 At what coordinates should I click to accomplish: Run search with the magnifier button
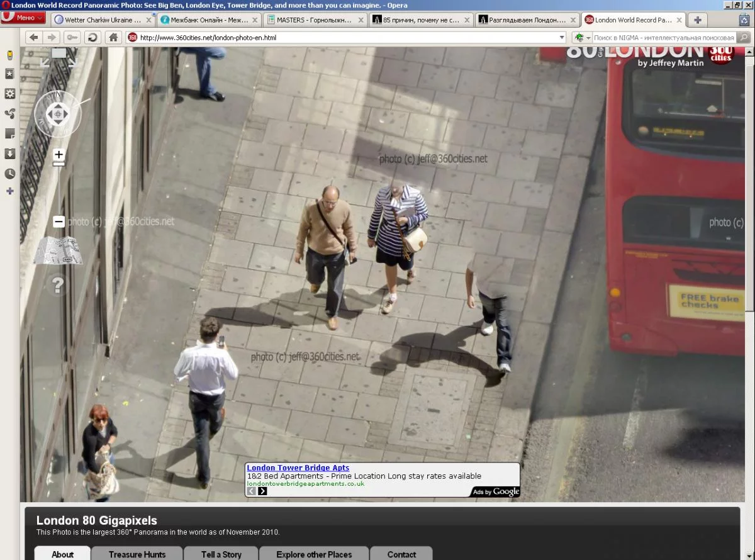tap(744, 38)
